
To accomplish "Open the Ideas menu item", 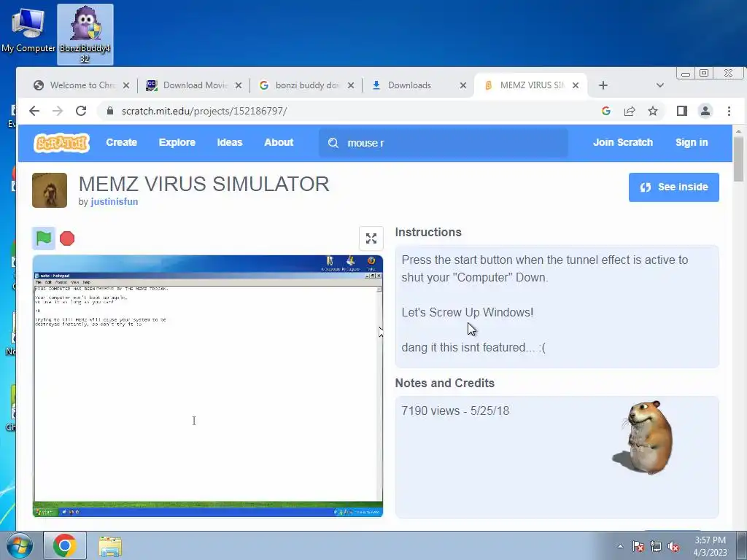I will coord(230,142).
